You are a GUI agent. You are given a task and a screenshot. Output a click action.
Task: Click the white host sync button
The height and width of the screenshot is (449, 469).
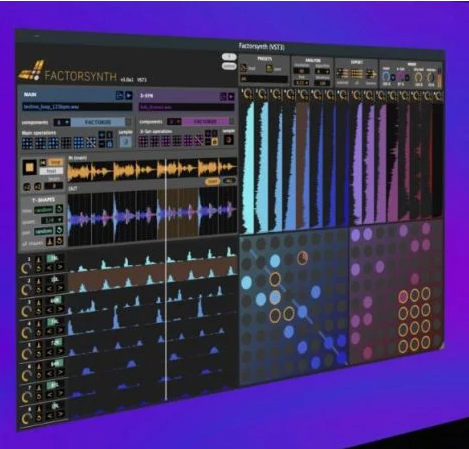click(51, 171)
